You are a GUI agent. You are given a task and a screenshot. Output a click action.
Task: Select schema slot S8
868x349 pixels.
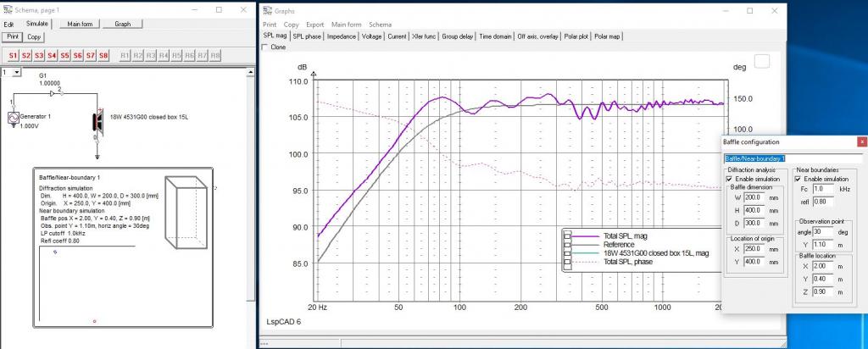103,56
